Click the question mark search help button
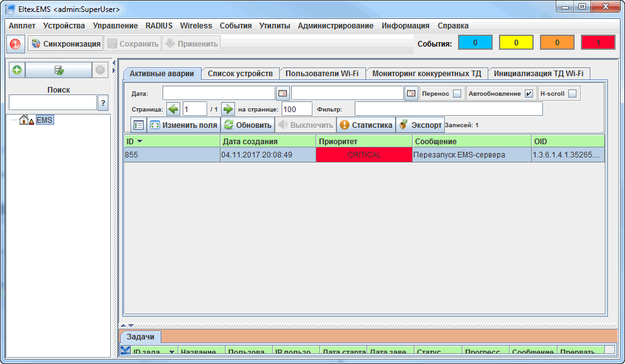This screenshot has height=364, width=625. (x=103, y=103)
